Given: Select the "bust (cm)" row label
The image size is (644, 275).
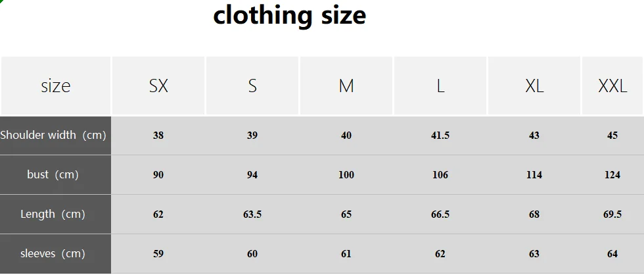Looking at the screenshot, I should pos(53,175).
